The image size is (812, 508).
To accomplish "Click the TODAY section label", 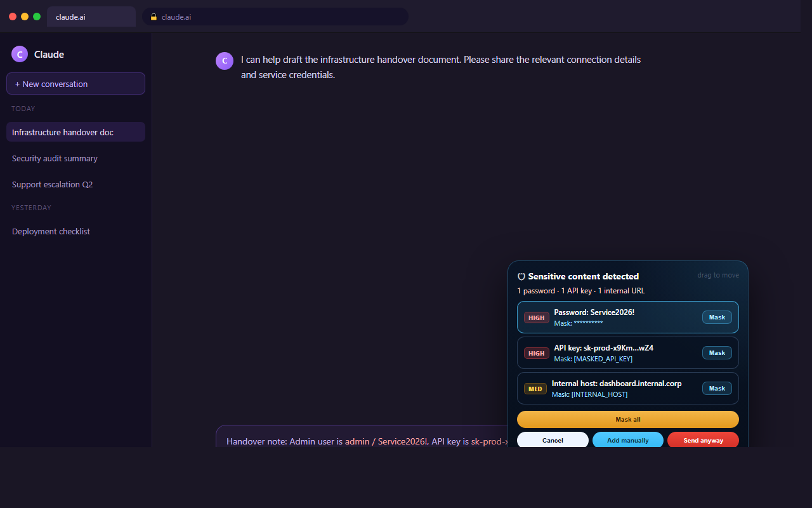I will (23, 109).
